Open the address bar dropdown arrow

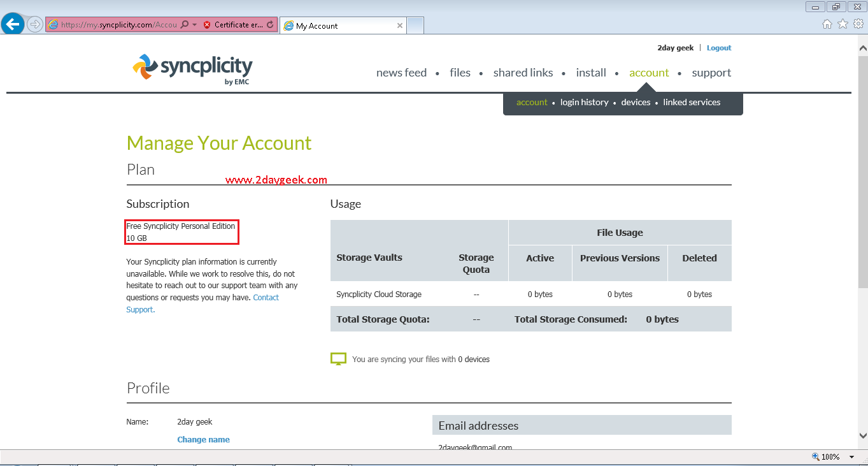point(194,25)
